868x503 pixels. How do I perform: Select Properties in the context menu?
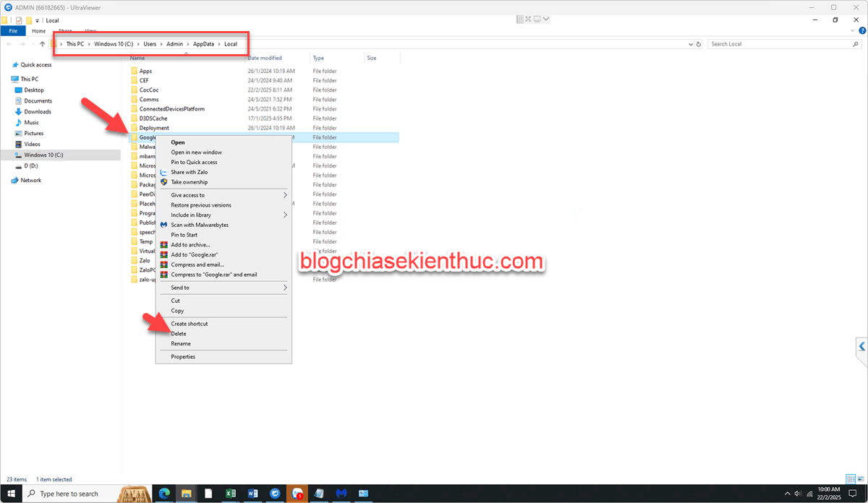click(x=183, y=356)
